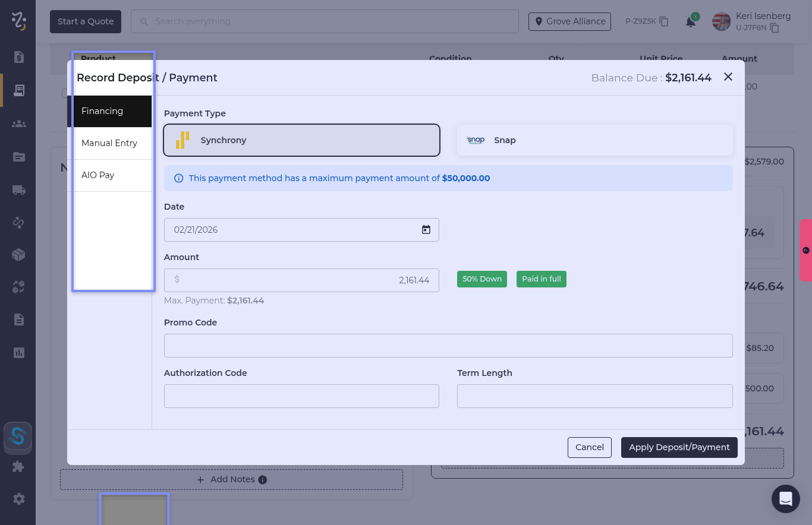Open the settings gear in sidebar
The image size is (812, 525).
coord(18,499)
